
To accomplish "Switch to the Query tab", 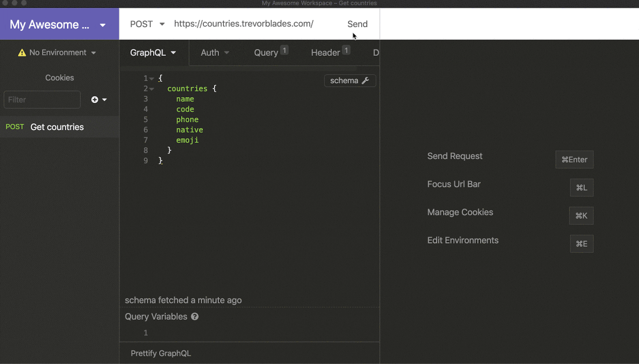I will click(266, 52).
